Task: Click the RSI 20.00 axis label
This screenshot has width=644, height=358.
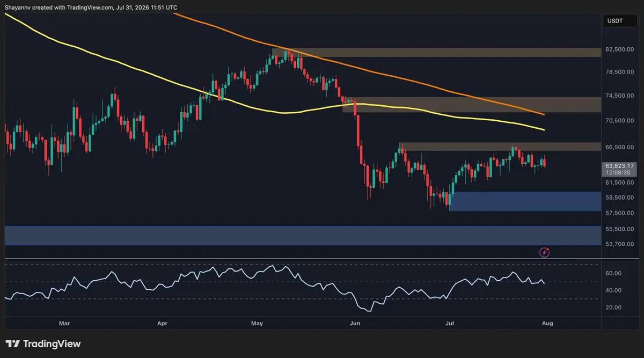Action: [614, 308]
